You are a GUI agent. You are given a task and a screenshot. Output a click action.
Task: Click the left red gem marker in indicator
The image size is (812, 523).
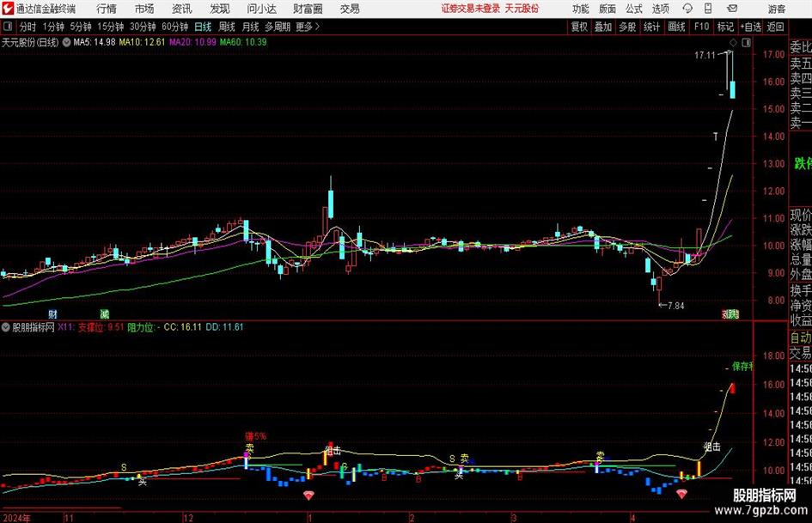pos(308,496)
